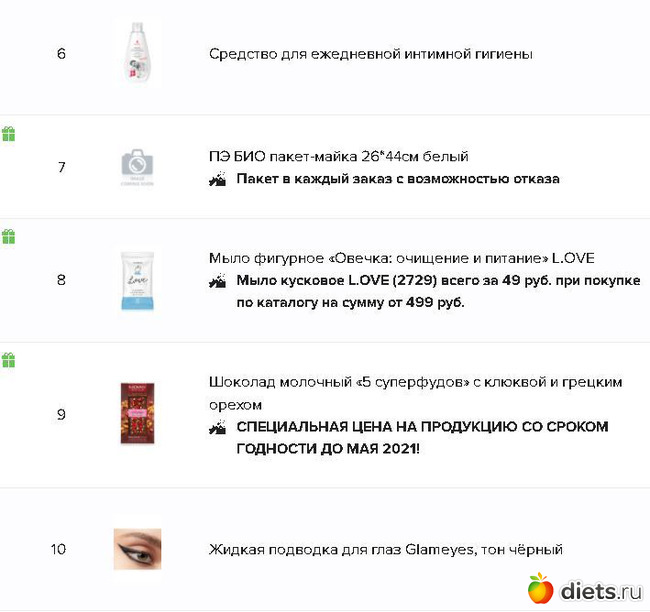Click promo icon beside 'СПЕЦИАЛЬНАЯ ЦЕНА' text

pos(217,427)
